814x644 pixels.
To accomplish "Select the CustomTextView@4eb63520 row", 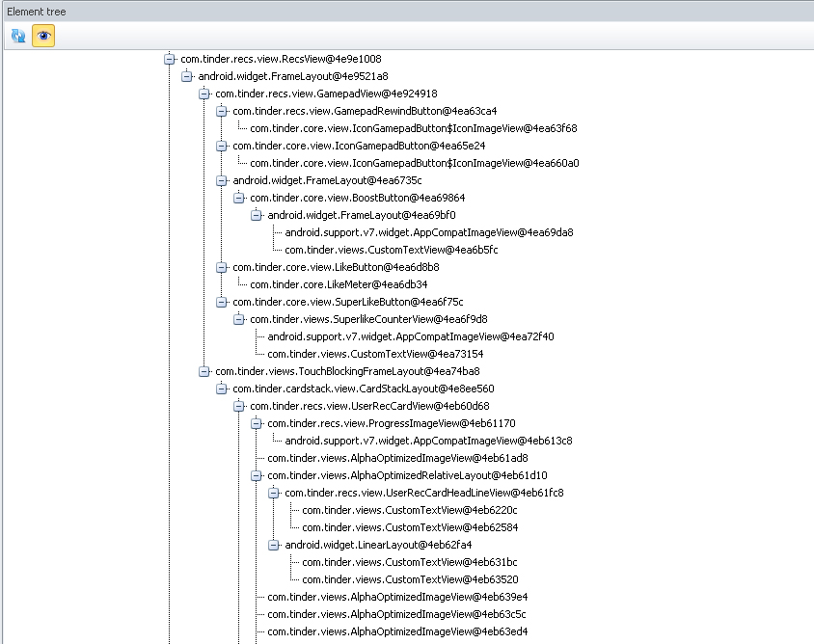I will tap(411, 579).
